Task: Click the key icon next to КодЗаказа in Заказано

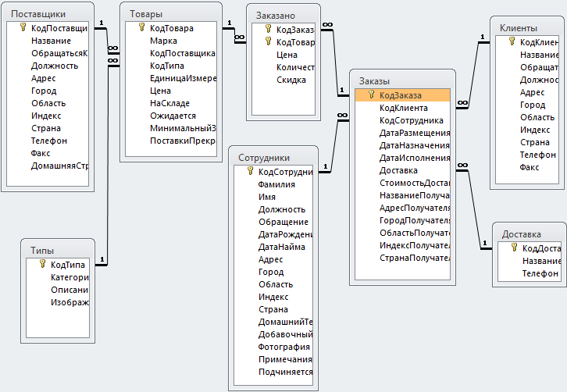Action: pyautogui.click(x=269, y=29)
